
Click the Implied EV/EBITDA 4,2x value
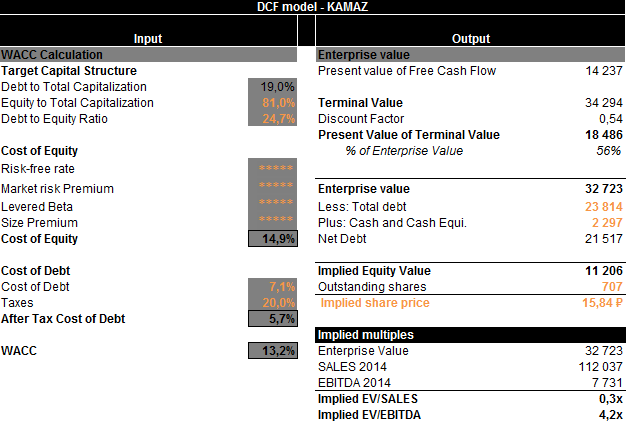tap(609, 415)
